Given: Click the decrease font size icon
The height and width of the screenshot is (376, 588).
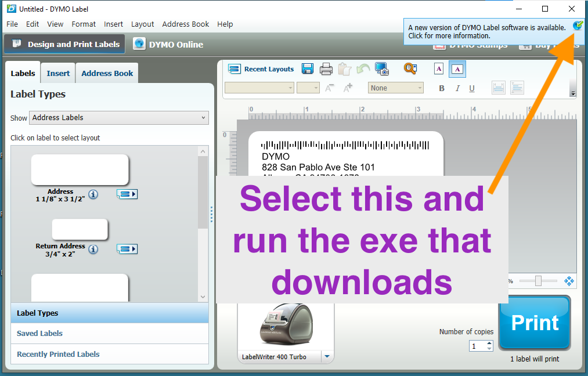Looking at the screenshot, I should coord(329,88).
